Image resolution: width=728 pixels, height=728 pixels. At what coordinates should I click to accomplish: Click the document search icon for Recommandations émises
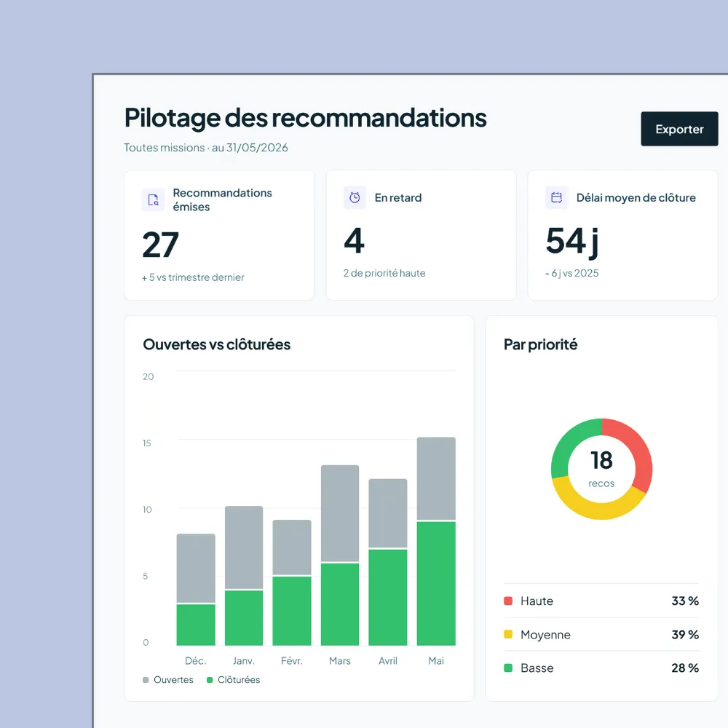pos(153,199)
